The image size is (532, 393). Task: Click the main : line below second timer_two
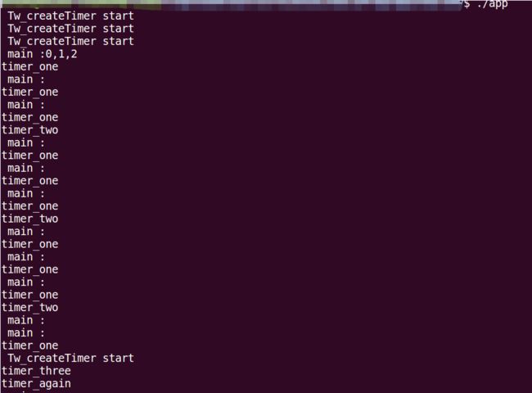coord(26,232)
